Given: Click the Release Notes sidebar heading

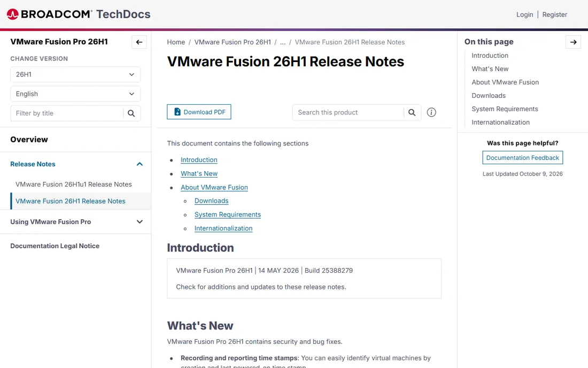Looking at the screenshot, I should click(33, 164).
